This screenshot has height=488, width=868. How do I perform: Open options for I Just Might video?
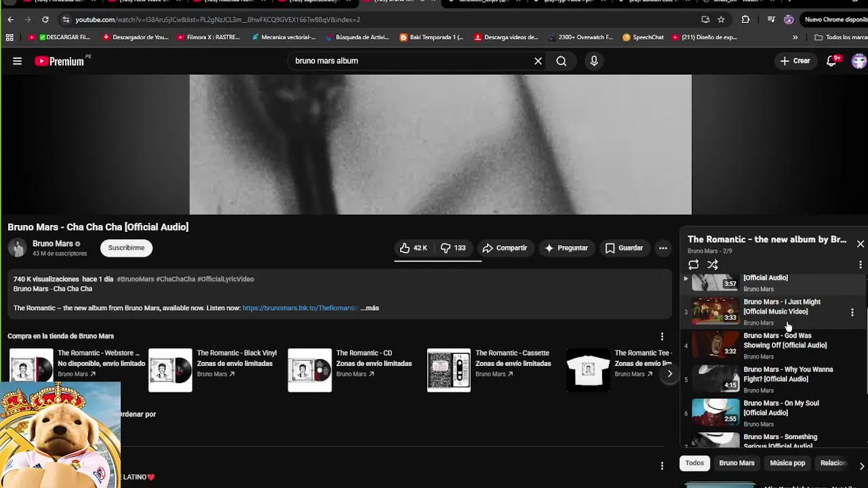tap(852, 312)
